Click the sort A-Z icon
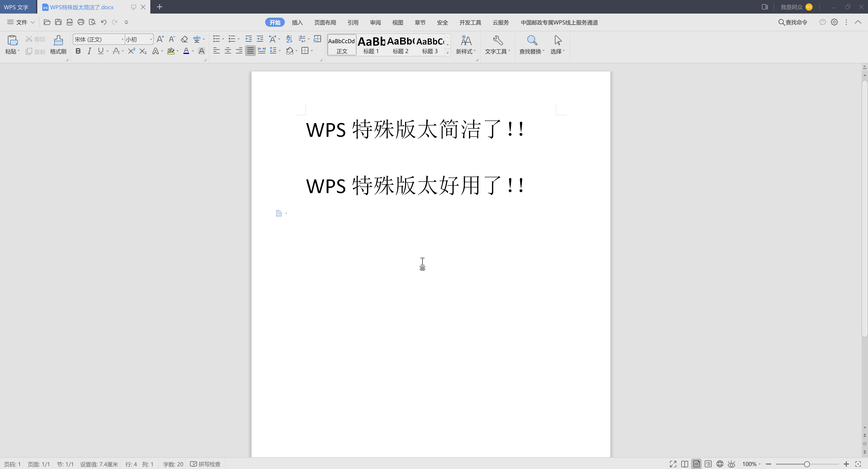The width and height of the screenshot is (868, 469). (289, 39)
